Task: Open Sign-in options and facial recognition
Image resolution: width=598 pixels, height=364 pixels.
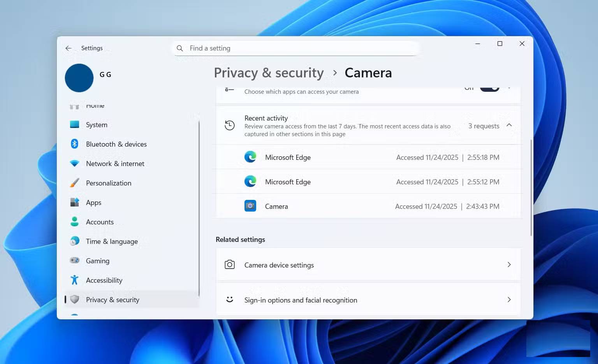Action: click(x=301, y=300)
